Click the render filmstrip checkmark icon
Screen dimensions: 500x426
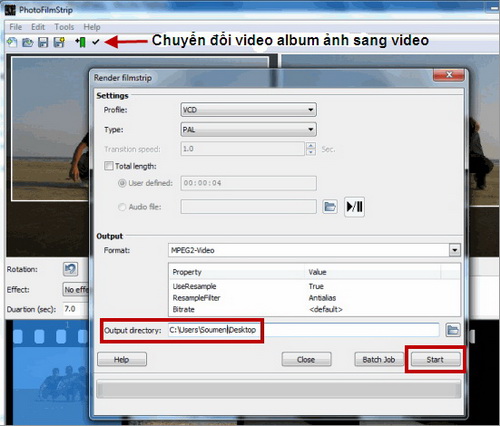[96, 42]
